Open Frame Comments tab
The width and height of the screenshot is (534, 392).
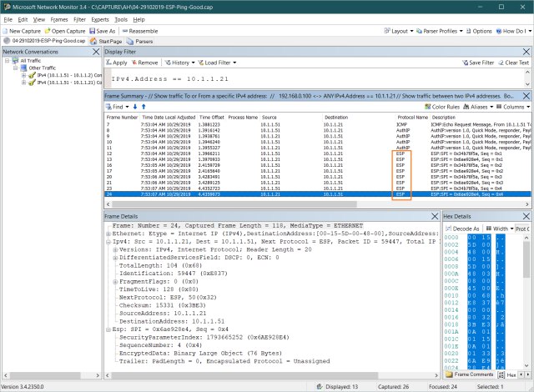[x=470, y=374]
